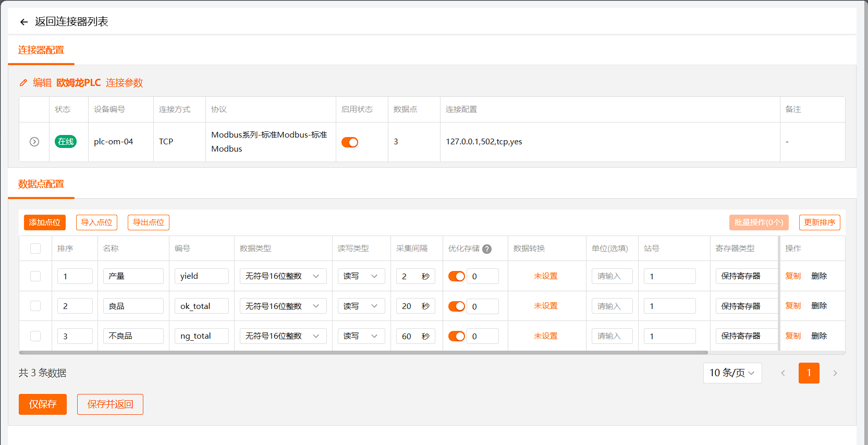Screen dimensions: 868x445
Task: Click 未设置 data conversion for 不良品 row
Action: click(546, 336)
